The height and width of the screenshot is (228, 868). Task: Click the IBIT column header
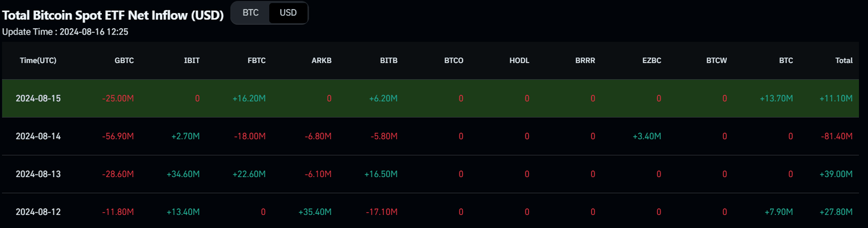pyautogui.click(x=191, y=61)
